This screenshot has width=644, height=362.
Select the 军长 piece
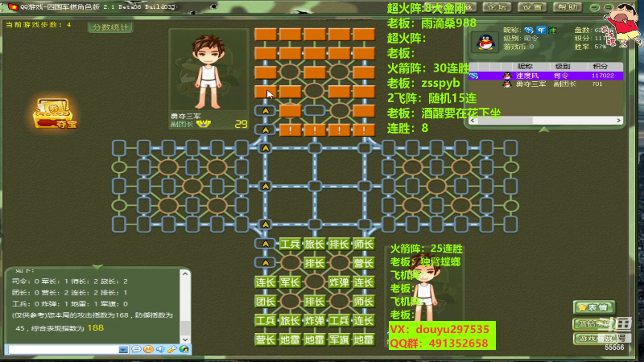(290, 282)
